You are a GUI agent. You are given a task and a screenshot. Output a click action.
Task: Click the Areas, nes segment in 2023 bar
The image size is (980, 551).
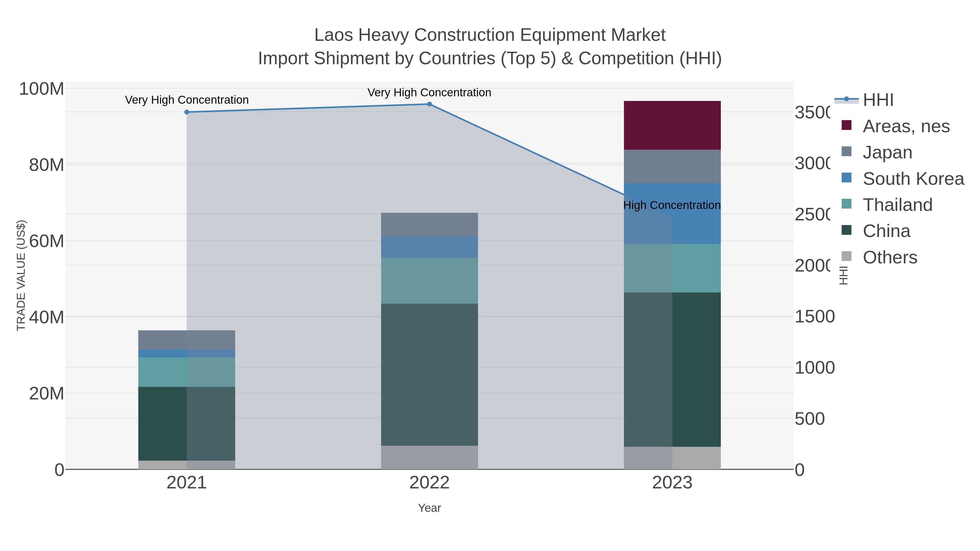click(672, 125)
